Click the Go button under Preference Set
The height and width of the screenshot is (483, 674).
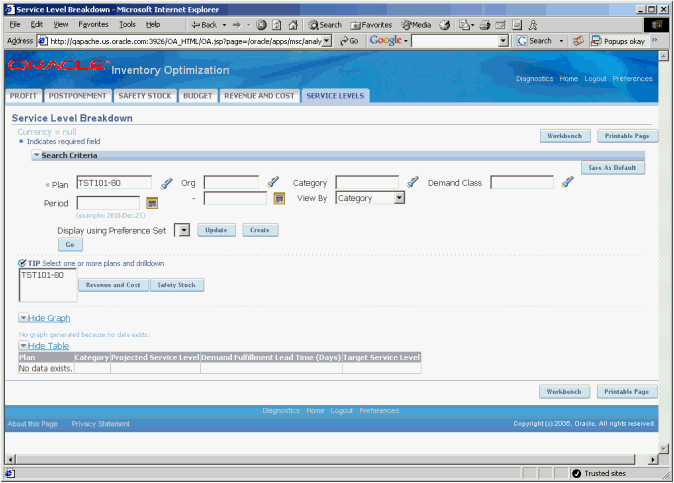(70, 245)
